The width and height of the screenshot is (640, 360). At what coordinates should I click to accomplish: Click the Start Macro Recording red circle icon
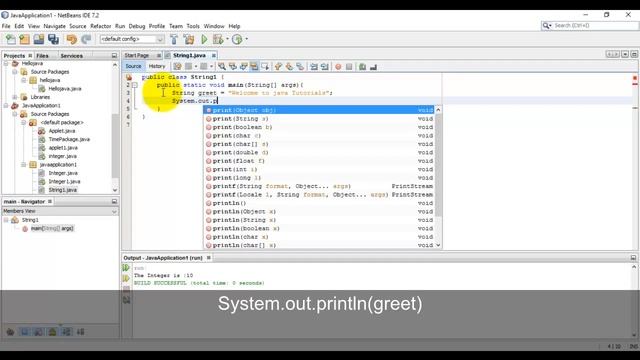[338, 67]
